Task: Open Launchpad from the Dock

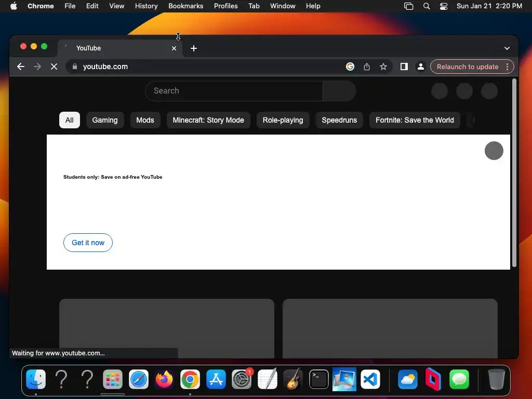Action: pos(113,379)
